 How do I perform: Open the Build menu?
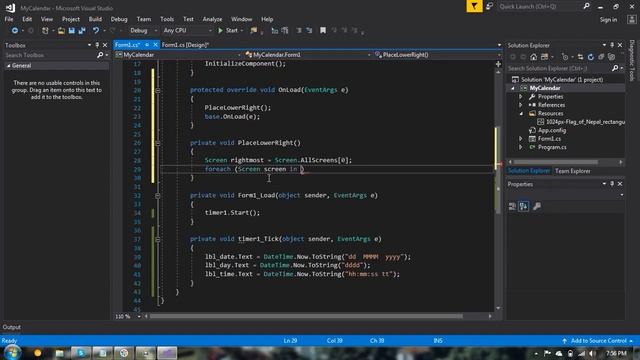tap(95, 19)
